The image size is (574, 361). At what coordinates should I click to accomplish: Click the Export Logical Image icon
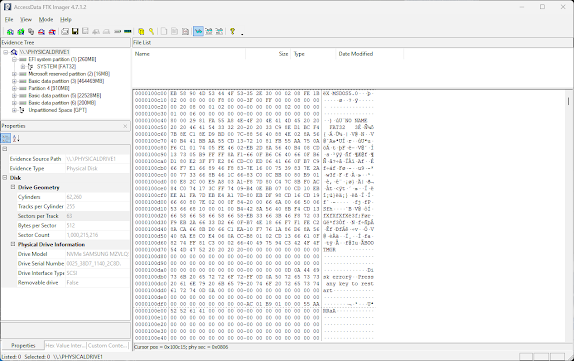pyautogui.click(x=85, y=31)
